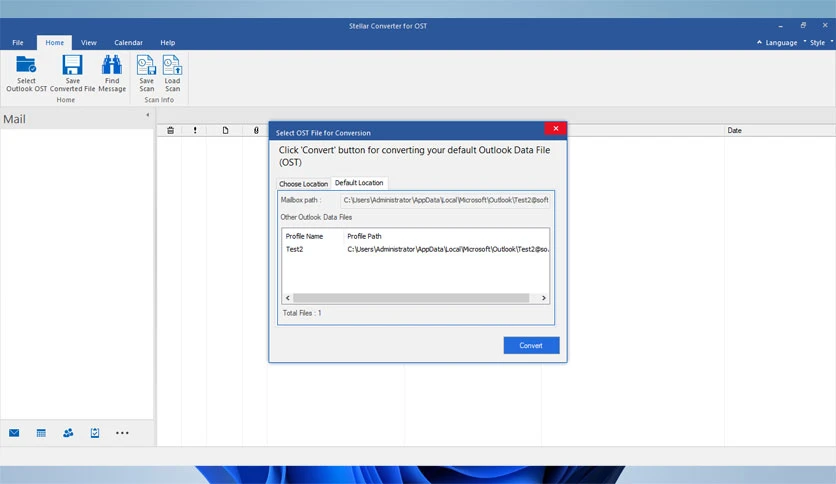Open the Calendar view icon in the bottom bar

tap(41, 433)
